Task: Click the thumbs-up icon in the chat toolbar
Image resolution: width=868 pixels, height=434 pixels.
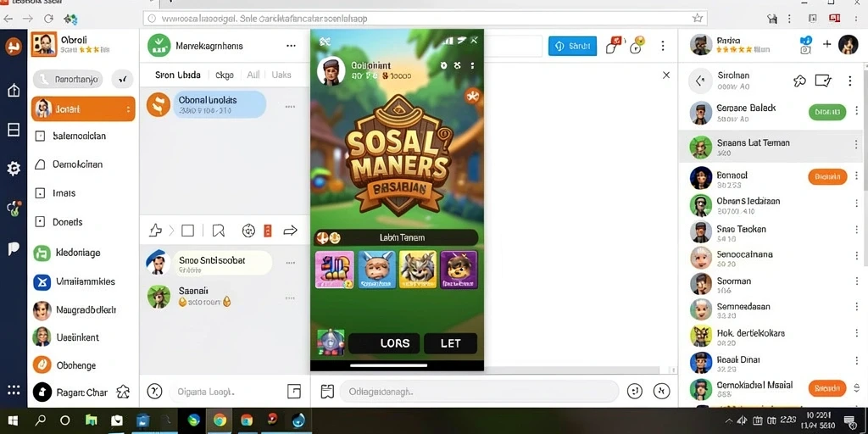Action: coord(156,231)
